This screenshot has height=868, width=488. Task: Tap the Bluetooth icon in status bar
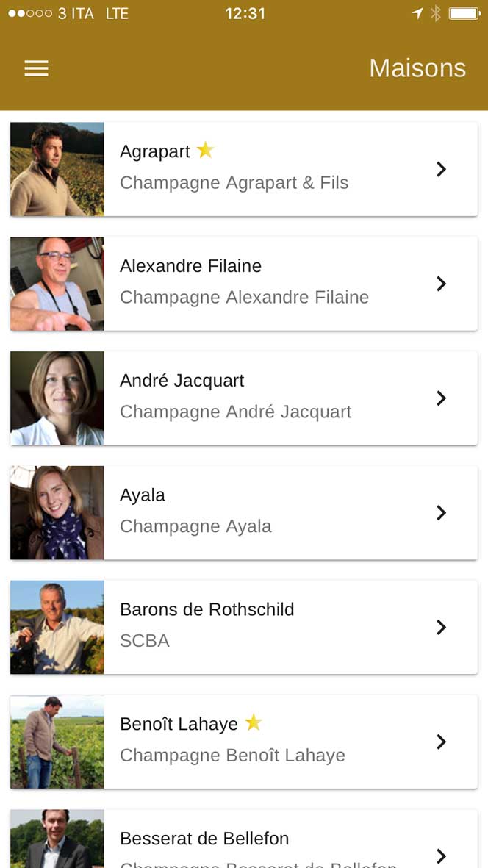coord(436,13)
